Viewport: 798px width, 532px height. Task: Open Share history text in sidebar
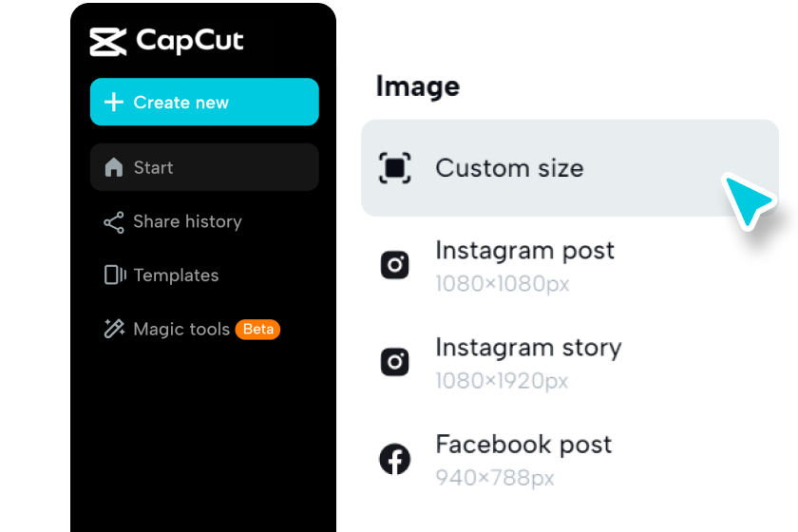pyautogui.click(x=187, y=222)
